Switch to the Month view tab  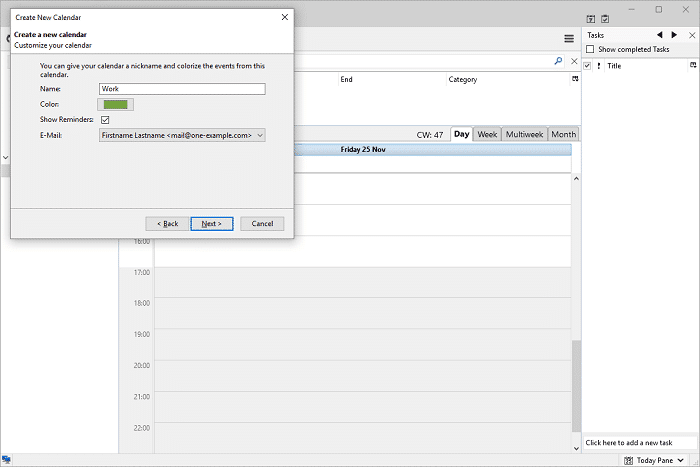(563, 134)
